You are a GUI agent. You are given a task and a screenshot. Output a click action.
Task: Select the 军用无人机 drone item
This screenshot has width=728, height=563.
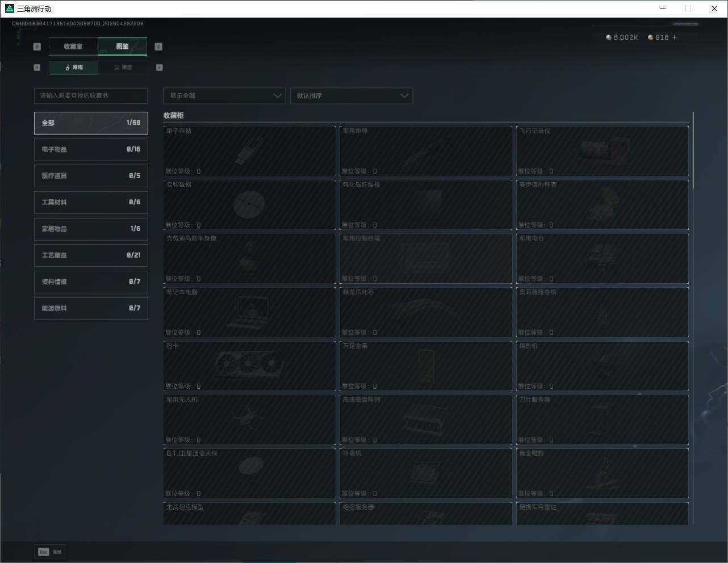[x=249, y=420]
